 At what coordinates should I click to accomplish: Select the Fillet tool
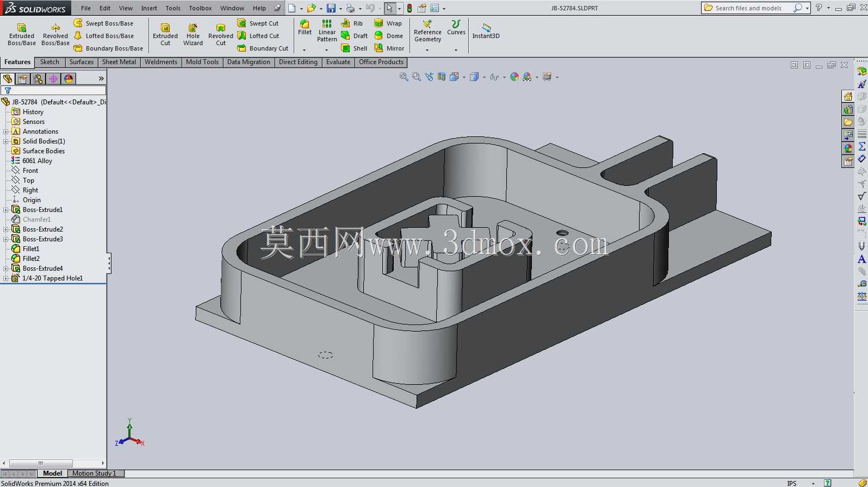tap(305, 28)
